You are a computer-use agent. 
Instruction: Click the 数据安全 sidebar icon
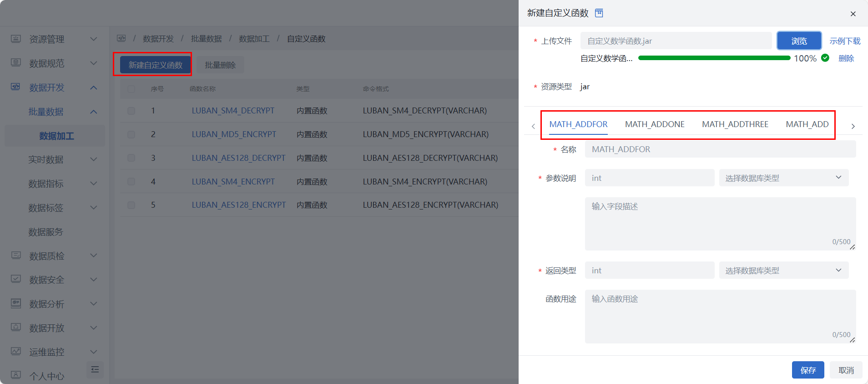16,279
